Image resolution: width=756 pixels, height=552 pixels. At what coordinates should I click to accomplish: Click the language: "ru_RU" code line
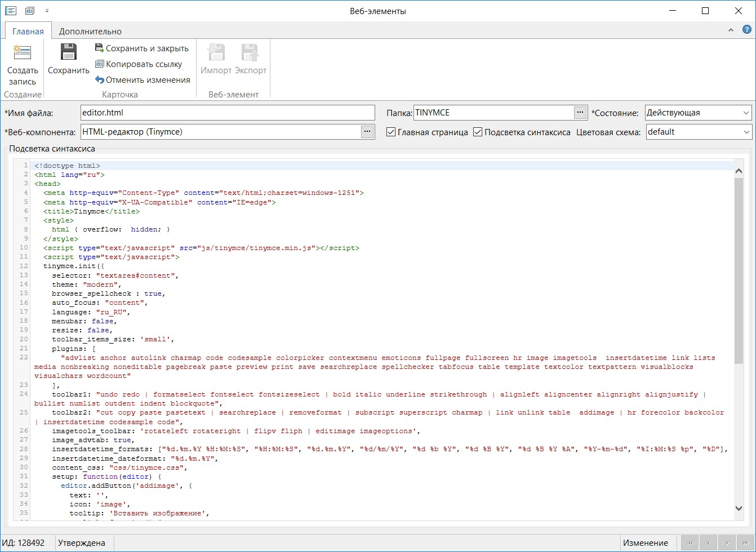tap(91, 312)
